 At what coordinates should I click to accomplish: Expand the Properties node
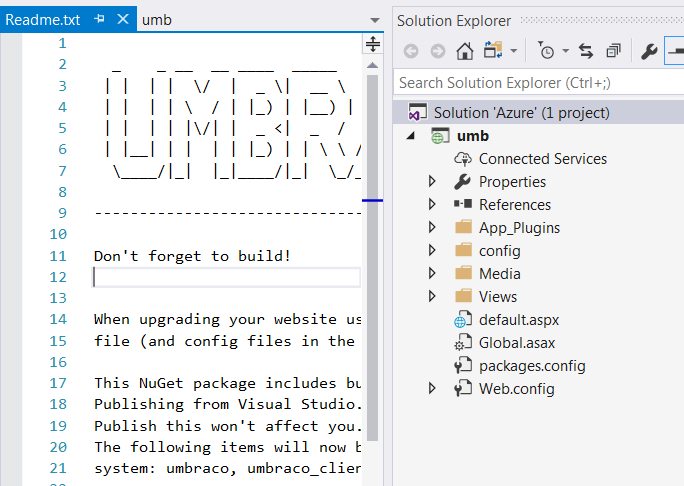[x=432, y=181]
